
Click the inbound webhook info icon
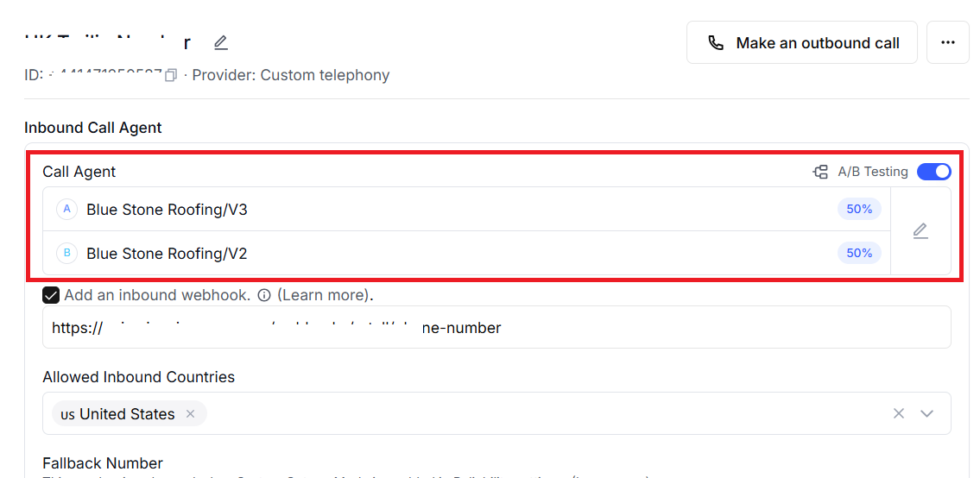(x=264, y=295)
